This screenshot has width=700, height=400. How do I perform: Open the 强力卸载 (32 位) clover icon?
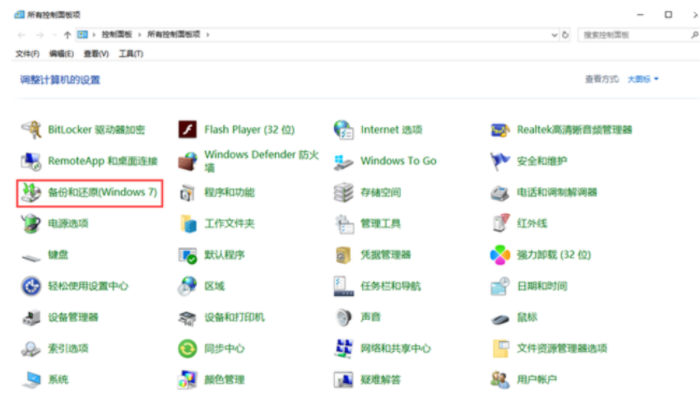pos(500,255)
